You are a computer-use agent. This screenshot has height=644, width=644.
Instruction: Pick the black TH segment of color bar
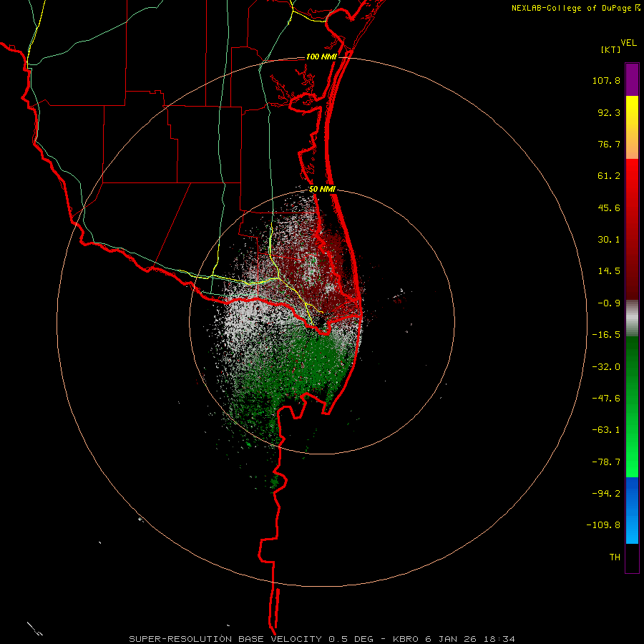tap(632, 557)
